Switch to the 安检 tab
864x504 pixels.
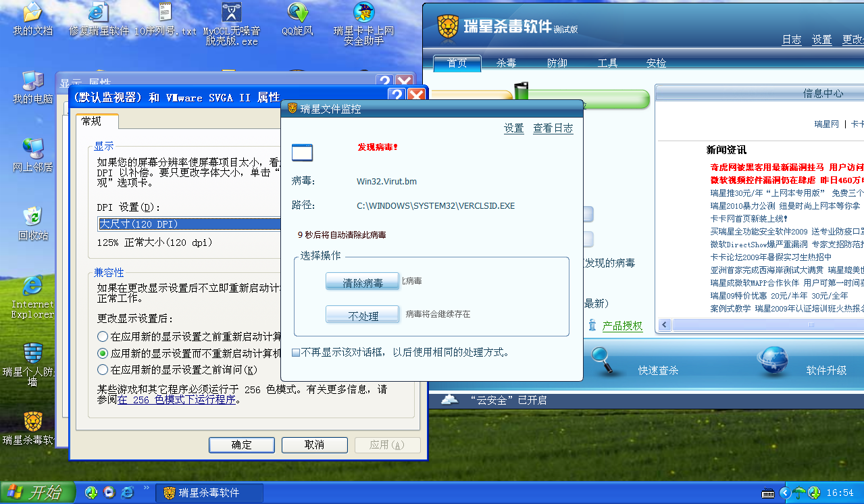(x=656, y=63)
